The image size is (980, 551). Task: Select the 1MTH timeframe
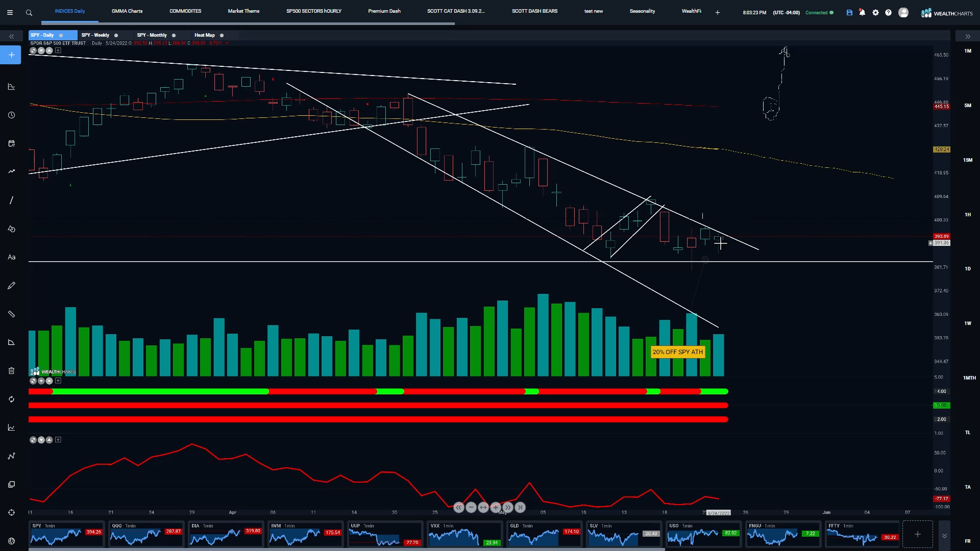[969, 378]
